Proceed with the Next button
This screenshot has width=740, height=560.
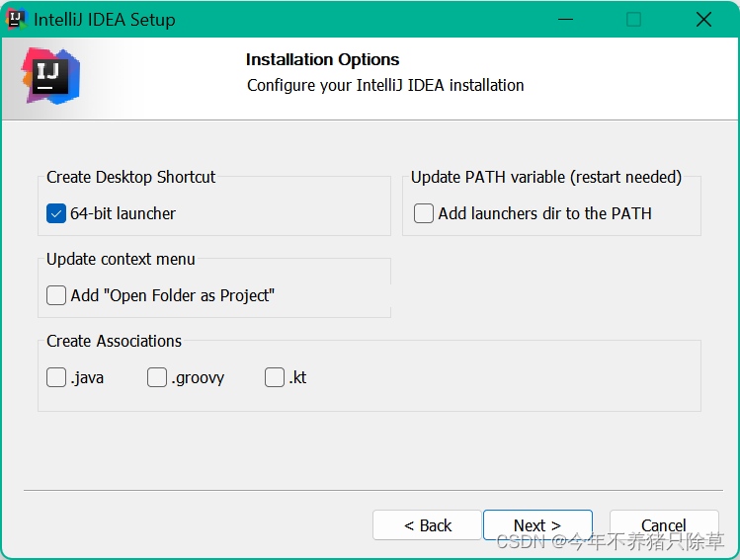point(537,525)
